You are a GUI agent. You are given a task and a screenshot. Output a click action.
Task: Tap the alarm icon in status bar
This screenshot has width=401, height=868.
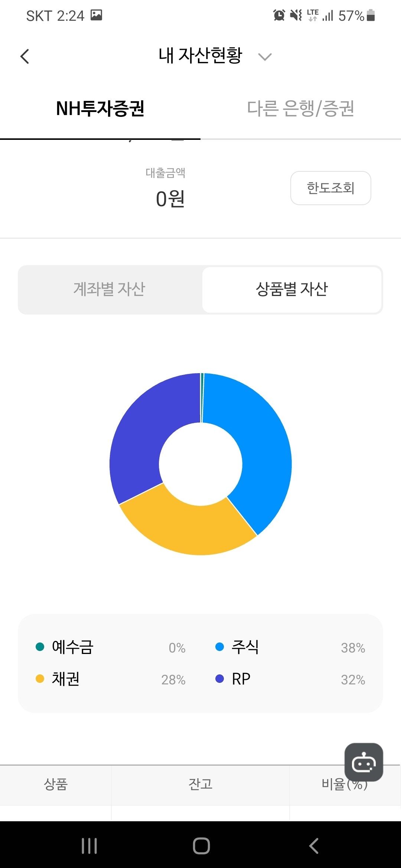point(279,16)
